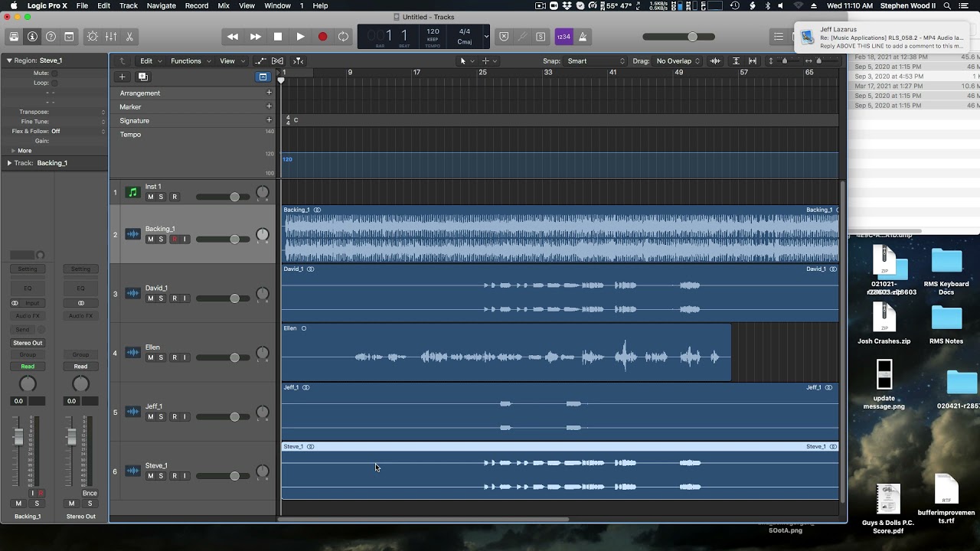Start recording with the red Record button

click(322, 37)
